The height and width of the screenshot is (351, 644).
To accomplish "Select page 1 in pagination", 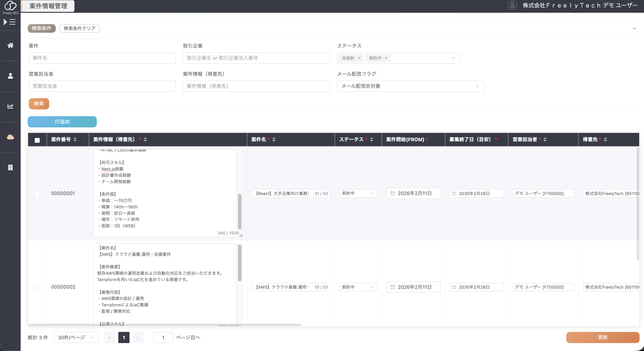I will pyautogui.click(x=124, y=337).
